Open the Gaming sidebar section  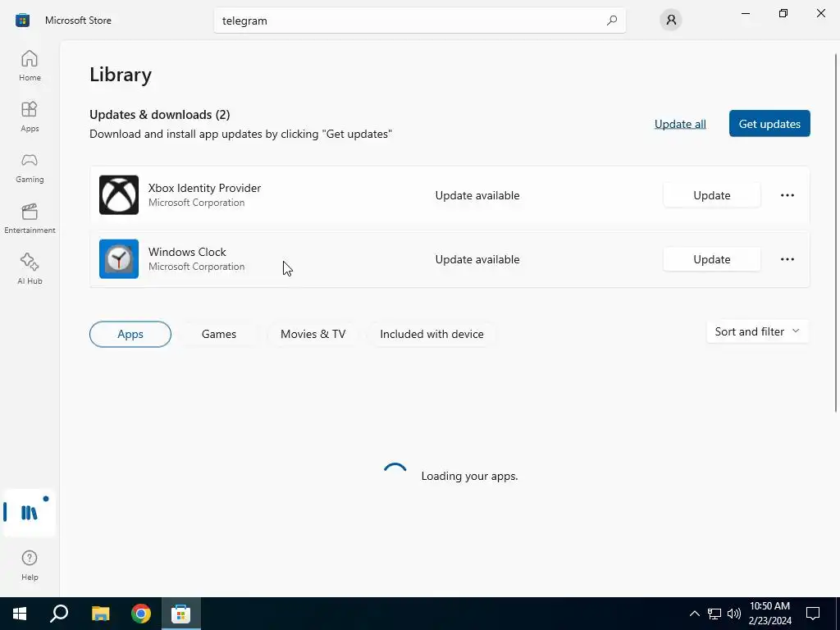[30, 167]
